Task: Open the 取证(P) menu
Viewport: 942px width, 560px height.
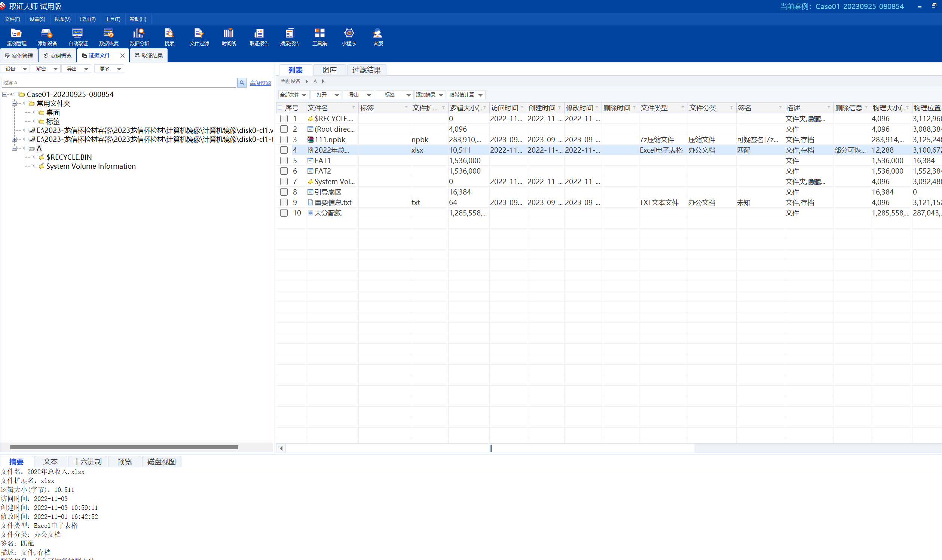Action: point(88,19)
